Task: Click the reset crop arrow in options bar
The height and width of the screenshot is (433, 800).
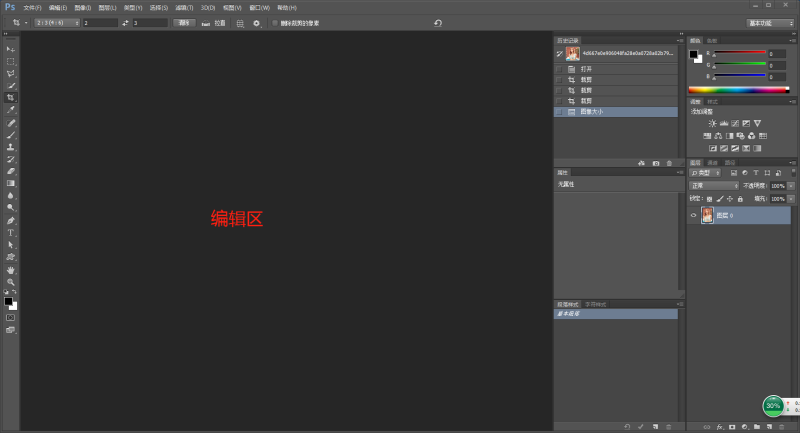Action: pos(438,22)
